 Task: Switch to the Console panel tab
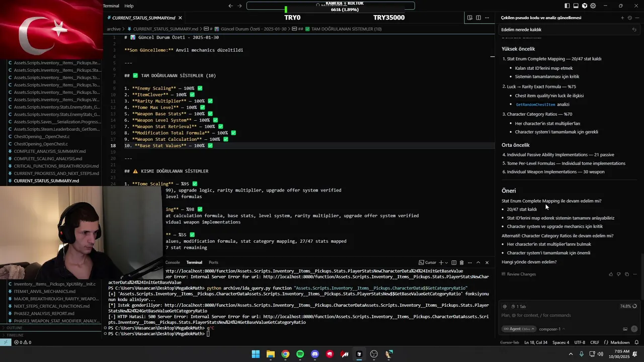pyautogui.click(x=173, y=262)
